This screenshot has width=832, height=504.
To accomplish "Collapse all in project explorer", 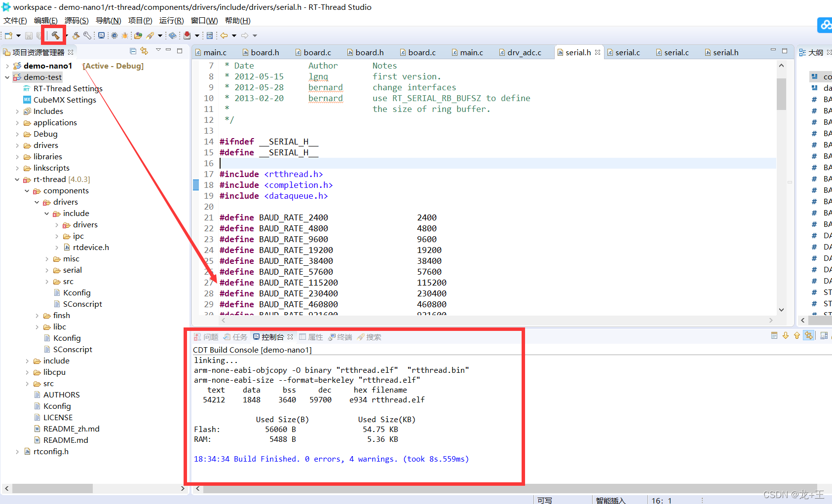I will [133, 51].
